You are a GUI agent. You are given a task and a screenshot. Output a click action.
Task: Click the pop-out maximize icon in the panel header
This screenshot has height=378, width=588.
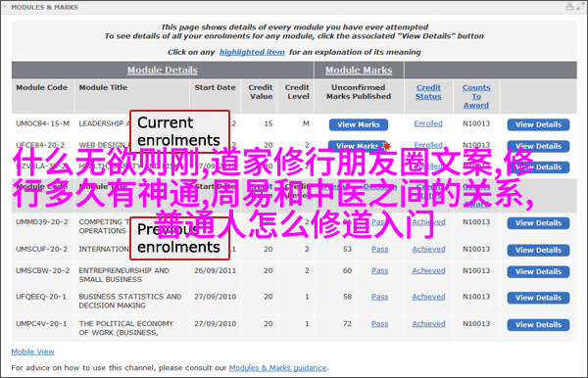pyautogui.click(x=581, y=6)
